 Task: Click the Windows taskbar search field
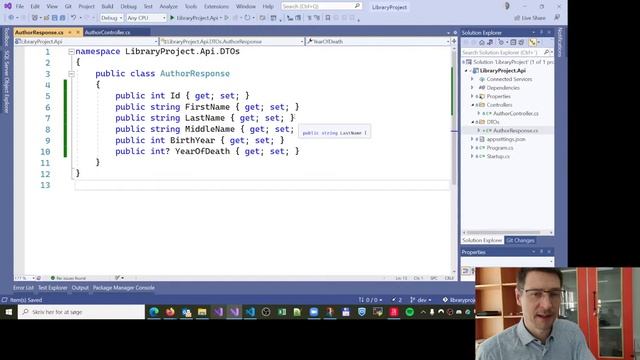(81, 312)
